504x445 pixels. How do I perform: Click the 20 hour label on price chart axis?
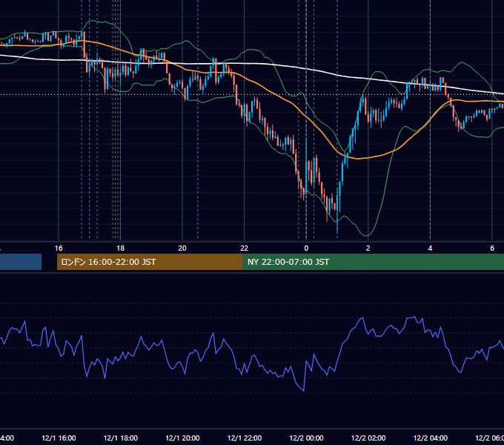[x=182, y=248]
